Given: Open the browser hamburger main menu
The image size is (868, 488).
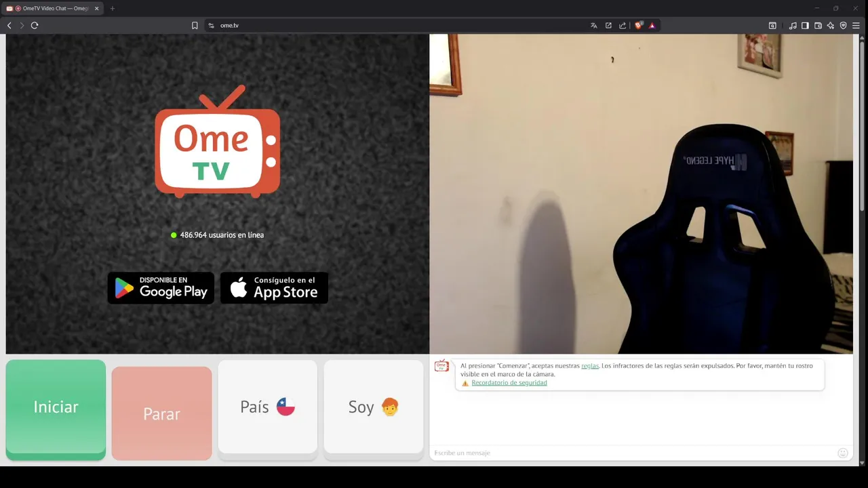Looking at the screenshot, I should pos(856,25).
